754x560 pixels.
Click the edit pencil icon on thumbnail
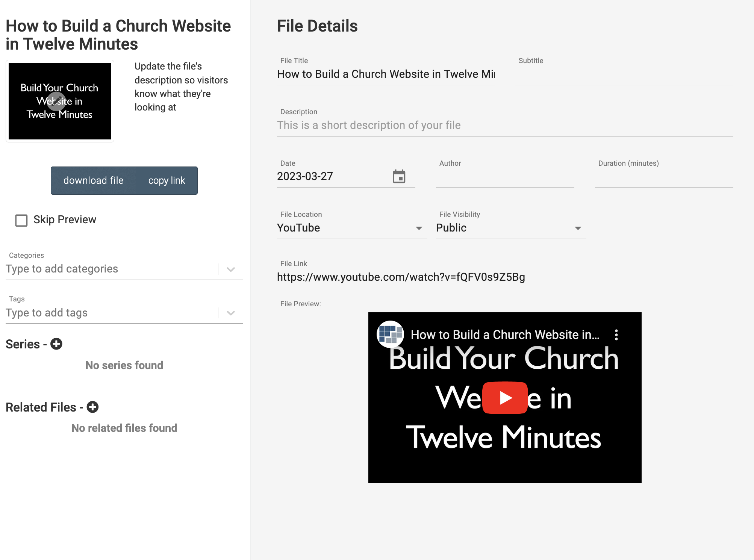(57, 101)
